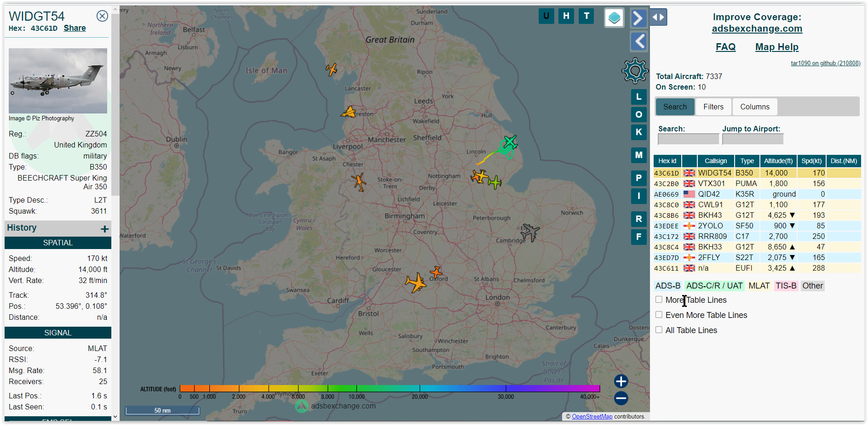Sort table by Callsign column
Image resolution: width=868 pixels, height=425 pixels.
[716, 161]
